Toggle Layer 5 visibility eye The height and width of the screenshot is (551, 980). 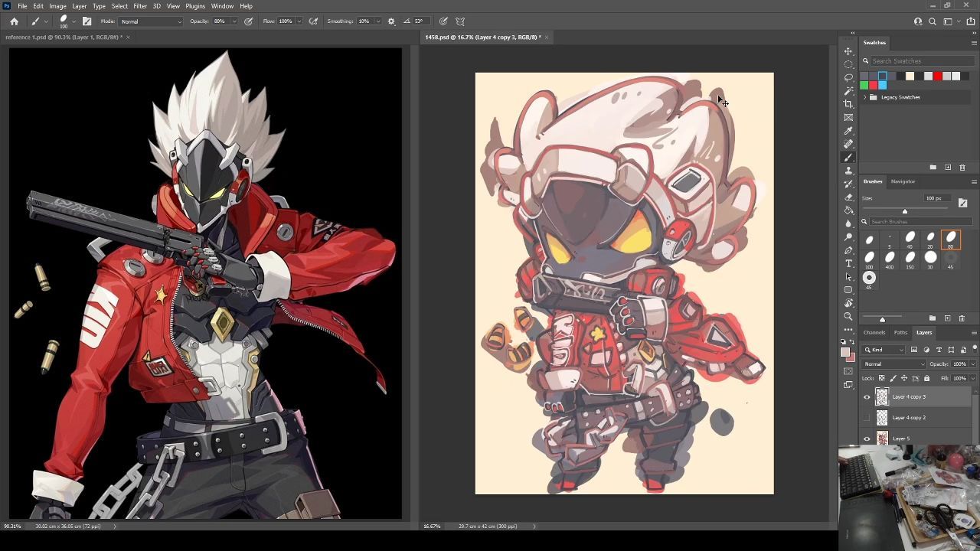point(867,439)
